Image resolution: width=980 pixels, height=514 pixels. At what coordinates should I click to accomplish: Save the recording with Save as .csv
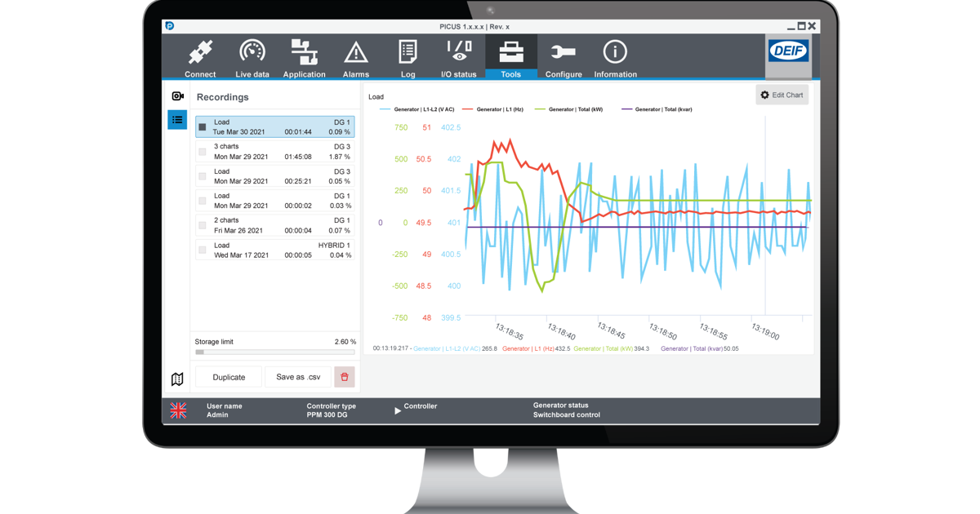pyautogui.click(x=297, y=377)
